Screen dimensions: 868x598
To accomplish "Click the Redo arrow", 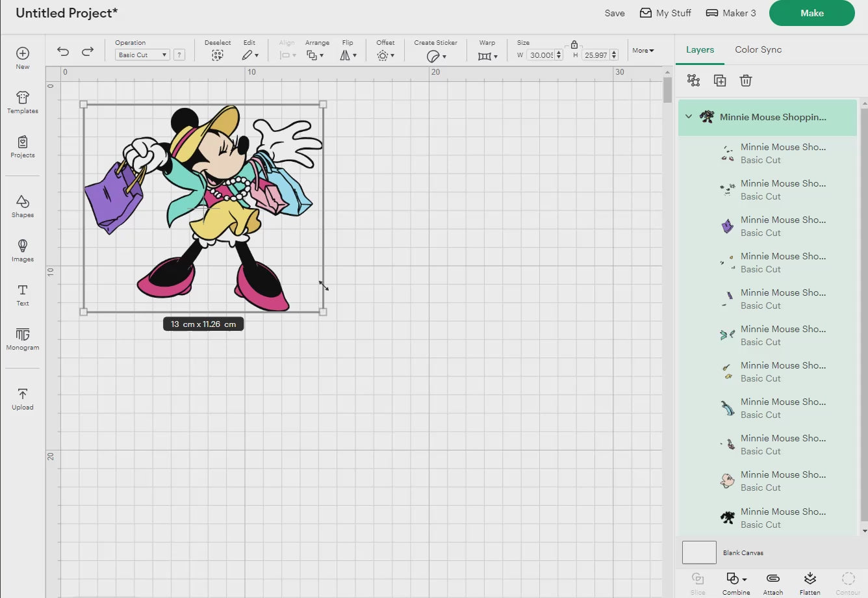I will tap(88, 51).
